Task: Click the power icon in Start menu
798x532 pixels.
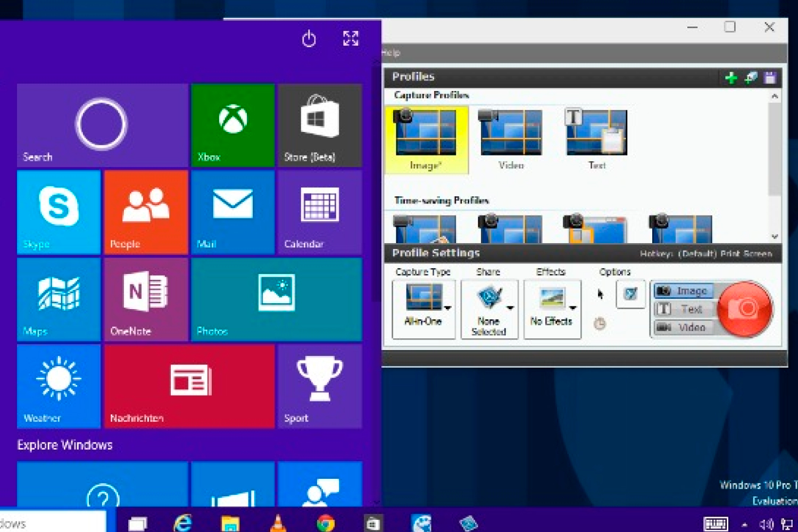Action: click(309, 39)
